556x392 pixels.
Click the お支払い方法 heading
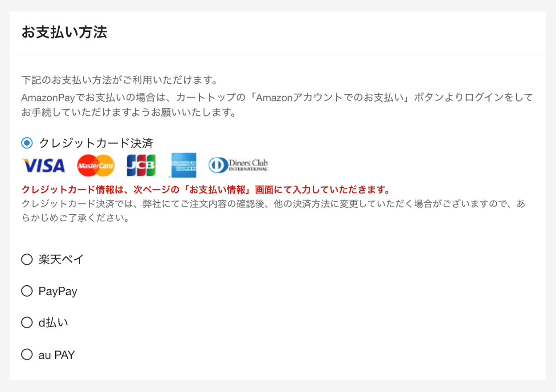pyautogui.click(x=64, y=32)
